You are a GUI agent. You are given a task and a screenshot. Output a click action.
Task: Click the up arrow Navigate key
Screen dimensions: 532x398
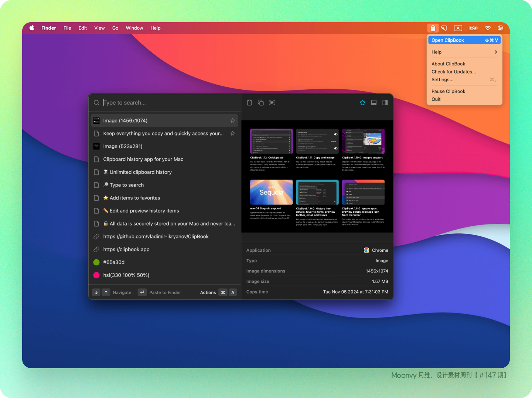click(x=106, y=292)
